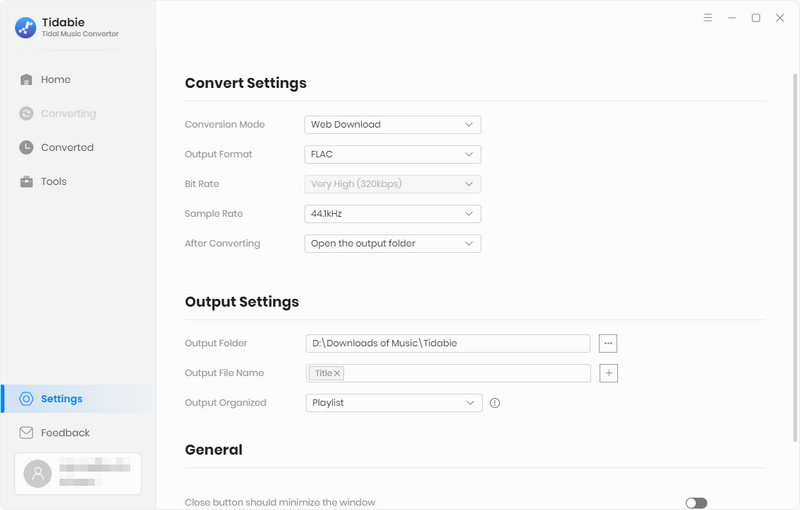Click the Tidabie app logo icon
The image size is (800, 510).
point(26,28)
